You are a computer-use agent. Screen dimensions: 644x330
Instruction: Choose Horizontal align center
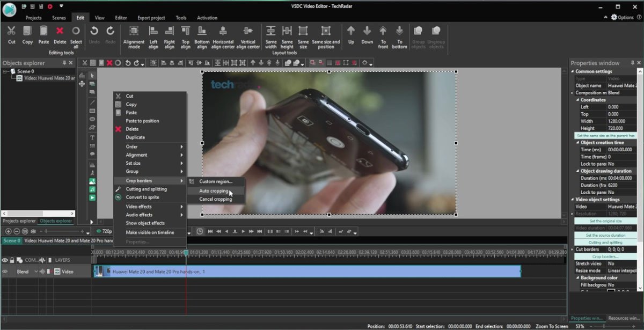(x=223, y=31)
